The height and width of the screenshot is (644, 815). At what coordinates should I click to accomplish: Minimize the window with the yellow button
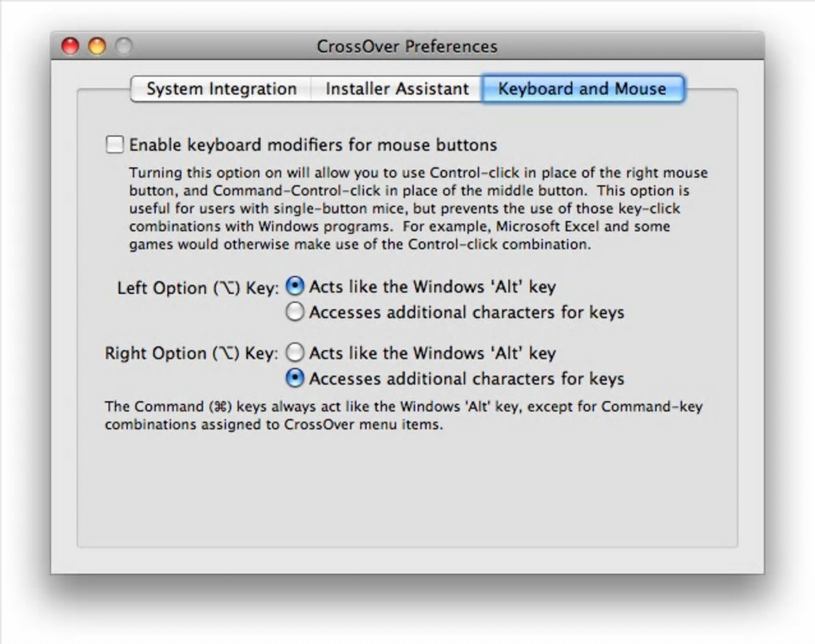(x=97, y=46)
